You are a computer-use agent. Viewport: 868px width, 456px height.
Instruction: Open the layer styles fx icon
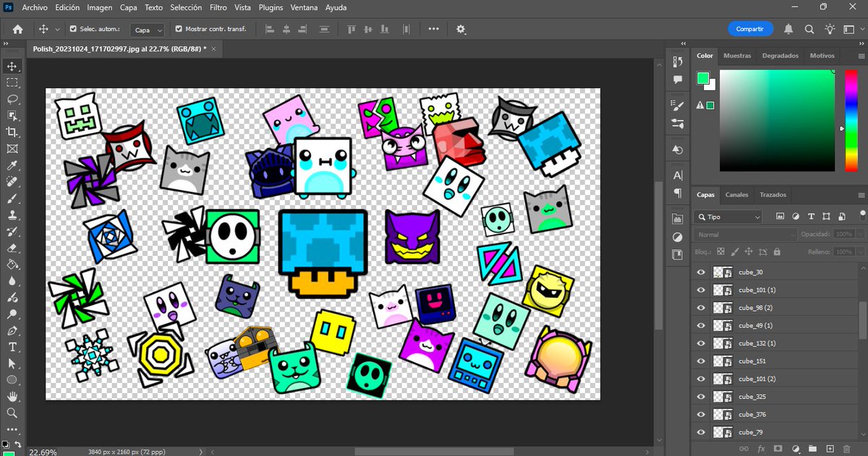762,449
